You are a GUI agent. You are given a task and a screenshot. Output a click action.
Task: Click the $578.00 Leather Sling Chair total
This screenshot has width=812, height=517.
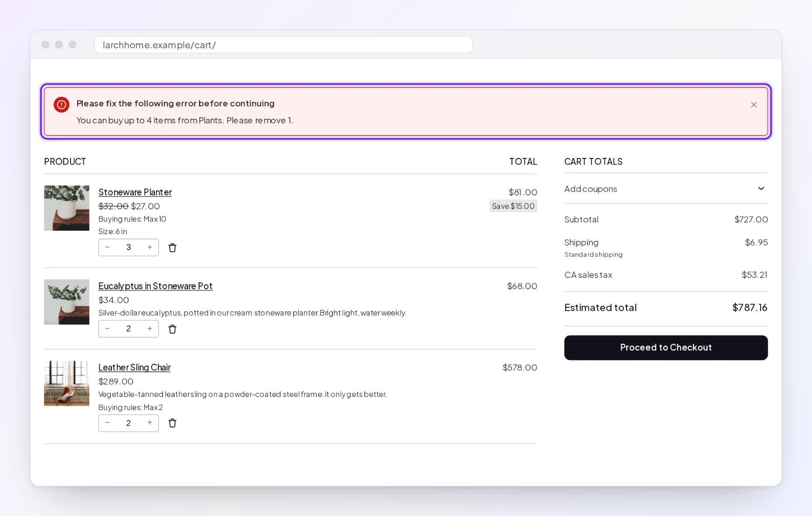(x=520, y=368)
